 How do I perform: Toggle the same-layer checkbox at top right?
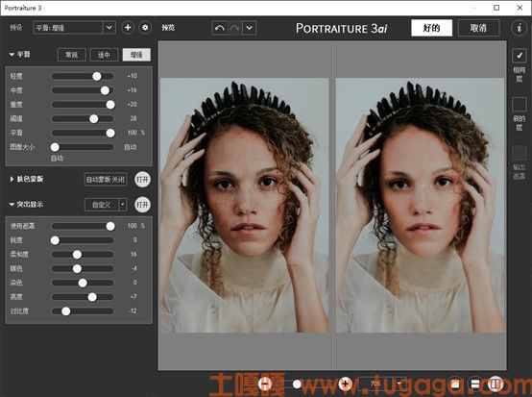coord(520,55)
